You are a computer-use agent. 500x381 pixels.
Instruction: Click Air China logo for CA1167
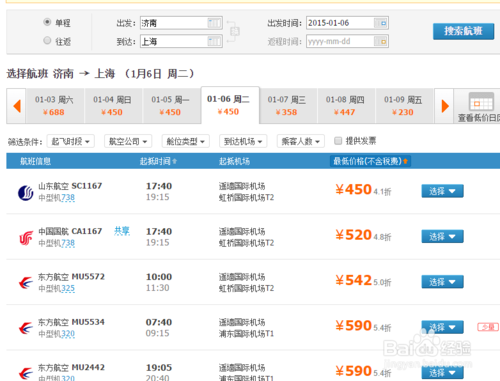pos(26,238)
